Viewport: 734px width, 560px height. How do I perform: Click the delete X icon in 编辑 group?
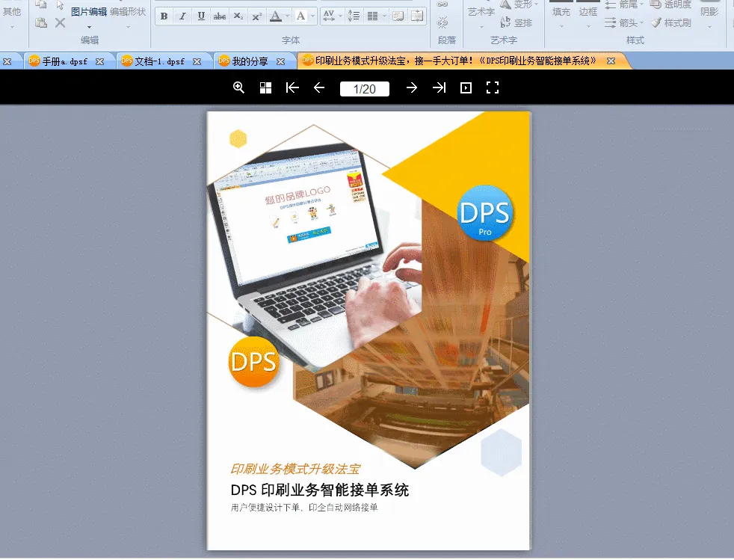[60, 22]
